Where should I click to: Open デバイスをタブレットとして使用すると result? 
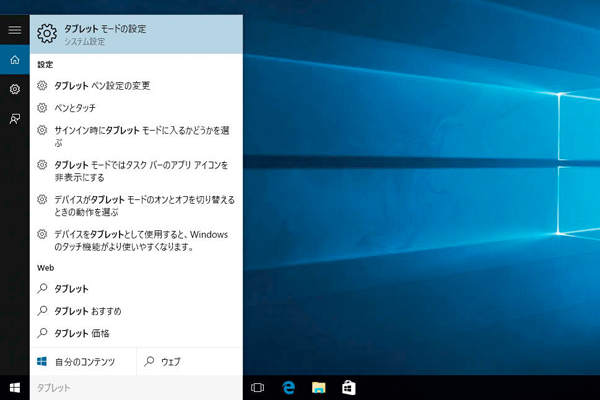coord(136,240)
